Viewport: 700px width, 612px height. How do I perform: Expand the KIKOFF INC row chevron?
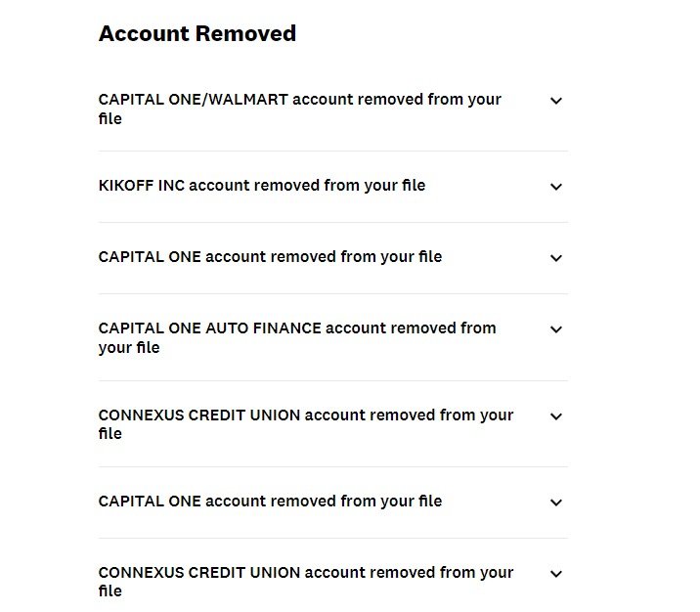(x=556, y=187)
